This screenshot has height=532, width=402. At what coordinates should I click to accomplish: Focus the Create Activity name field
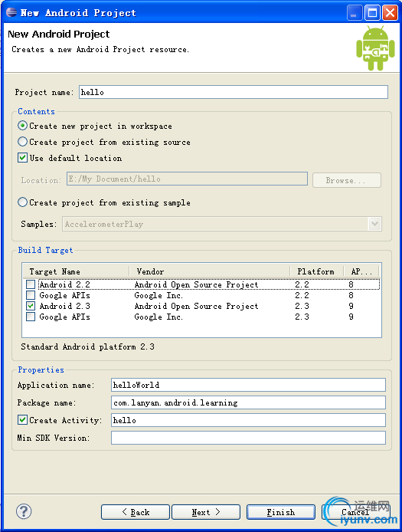[x=248, y=420]
